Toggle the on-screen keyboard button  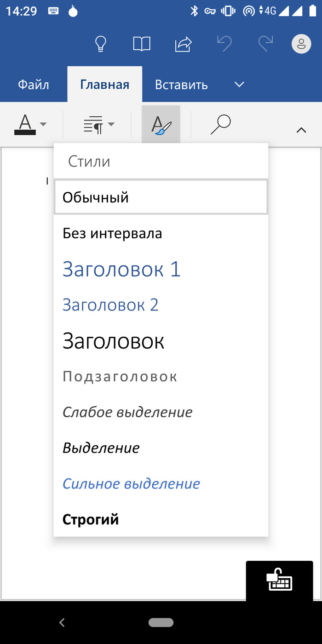279,581
